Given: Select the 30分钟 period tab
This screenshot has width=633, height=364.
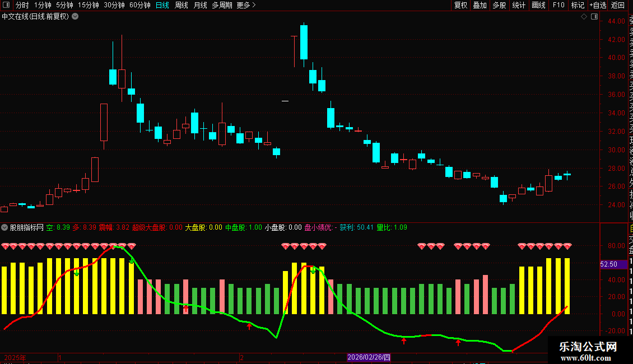Looking at the screenshot, I should [114, 5].
